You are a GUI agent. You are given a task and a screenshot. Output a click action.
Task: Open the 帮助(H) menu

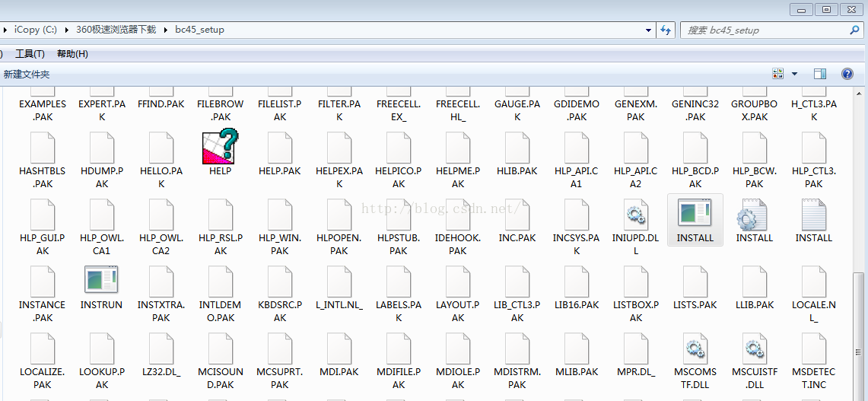72,54
